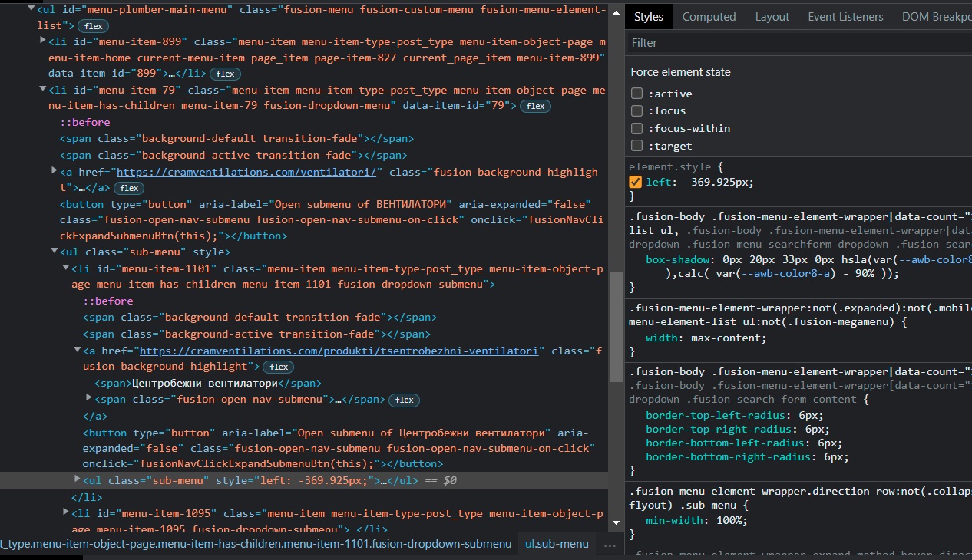Enable the :active force state checkbox
972x560 pixels.
636,94
